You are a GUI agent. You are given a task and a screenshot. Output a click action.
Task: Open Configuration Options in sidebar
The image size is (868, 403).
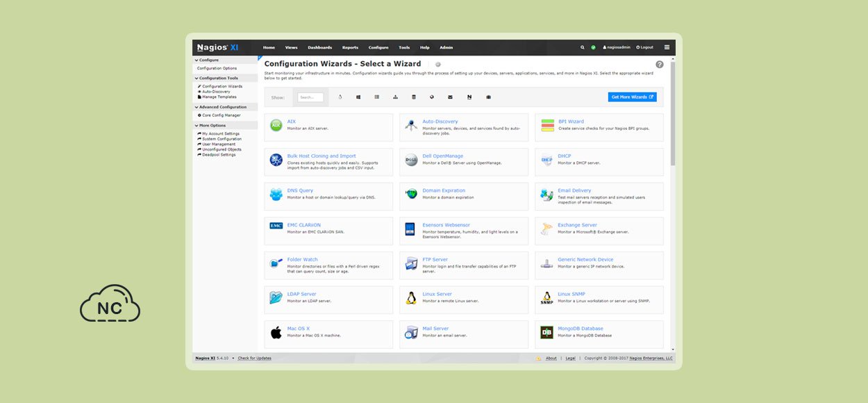tap(217, 68)
